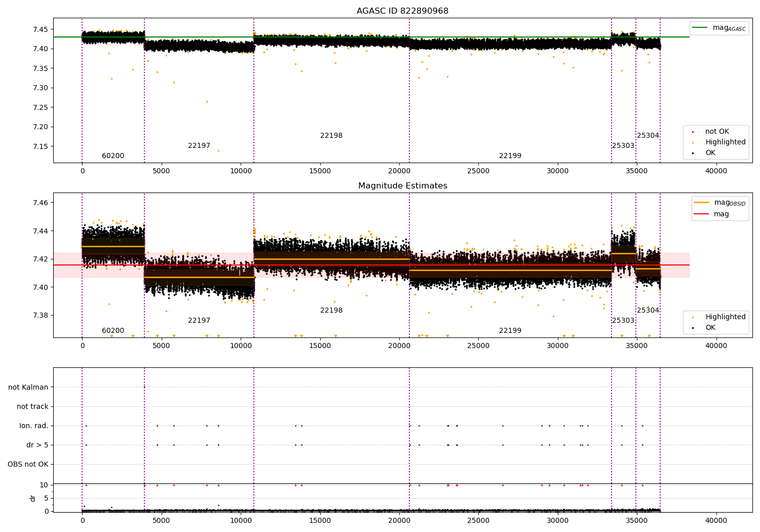Click the 'Magnitude Estimates' plot title
Screen dimensions: 760x532
click(x=402, y=186)
